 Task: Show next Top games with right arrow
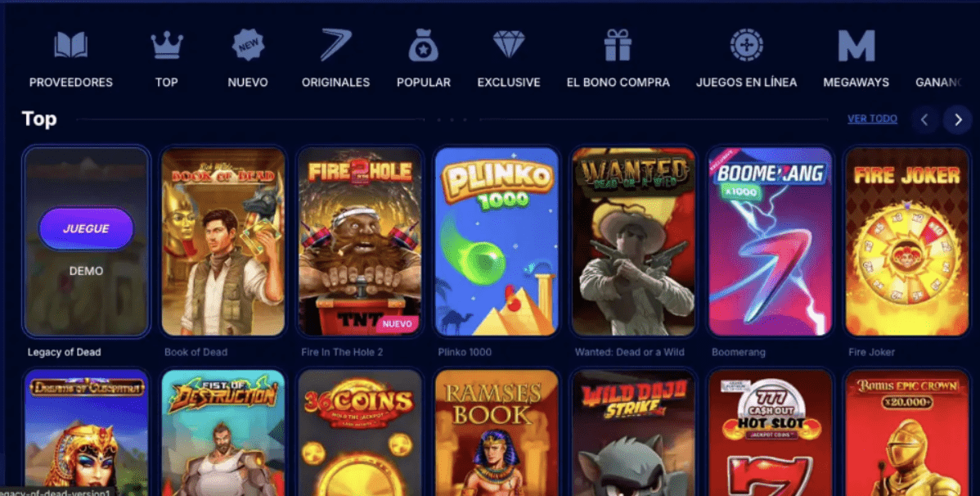tap(957, 119)
